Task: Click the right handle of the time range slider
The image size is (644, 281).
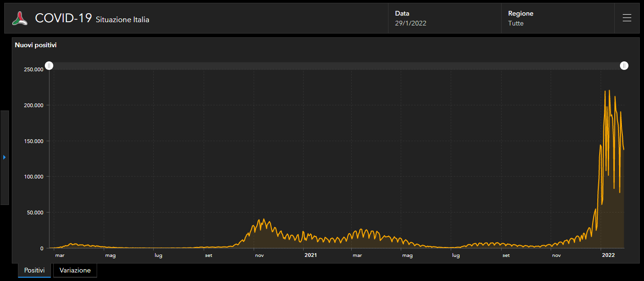Action: [624, 66]
